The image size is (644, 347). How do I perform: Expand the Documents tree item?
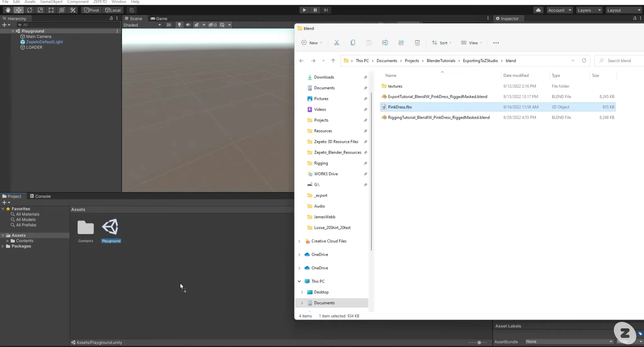(302, 303)
